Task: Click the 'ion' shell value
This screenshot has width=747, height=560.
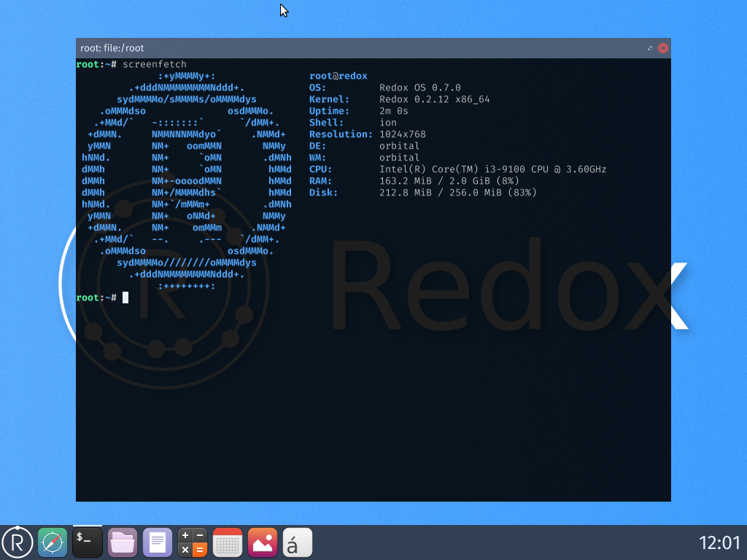Action: click(388, 122)
